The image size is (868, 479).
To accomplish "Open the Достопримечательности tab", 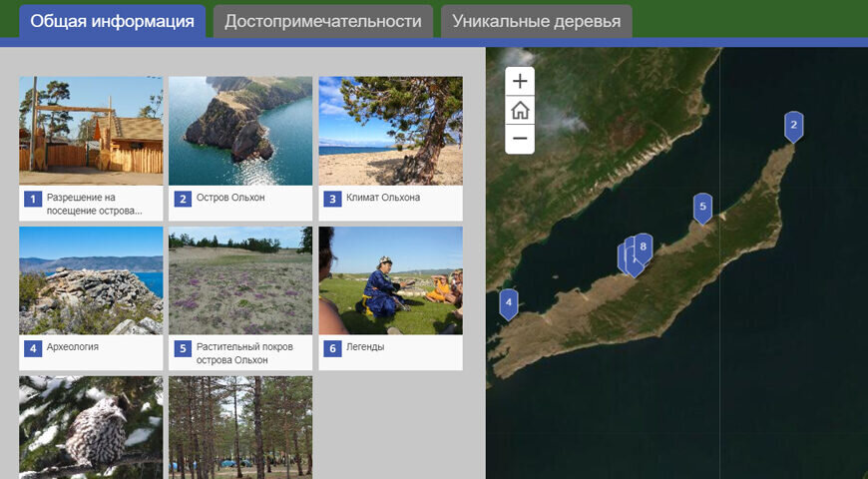I will 322,22.
